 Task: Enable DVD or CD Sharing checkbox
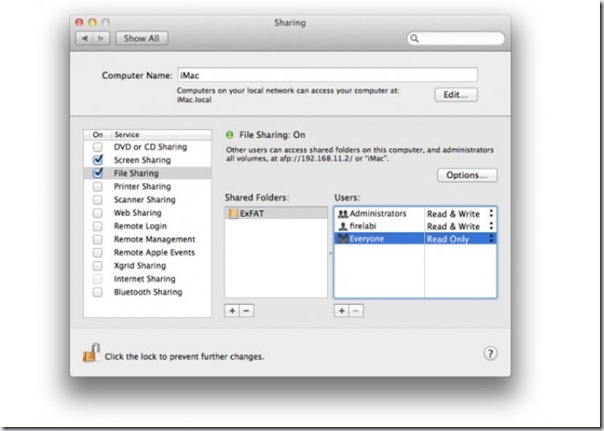tap(98, 147)
